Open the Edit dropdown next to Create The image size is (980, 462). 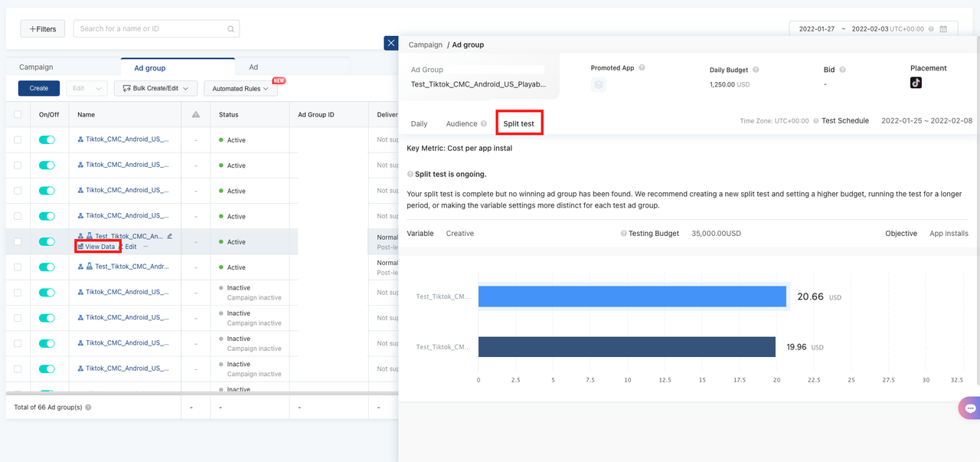[86, 88]
